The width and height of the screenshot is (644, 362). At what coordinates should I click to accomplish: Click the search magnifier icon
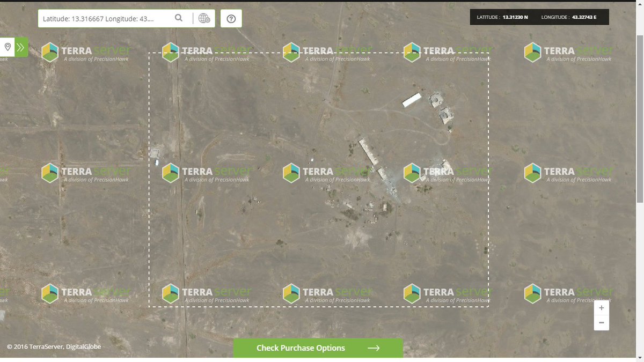(x=179, y=18)
